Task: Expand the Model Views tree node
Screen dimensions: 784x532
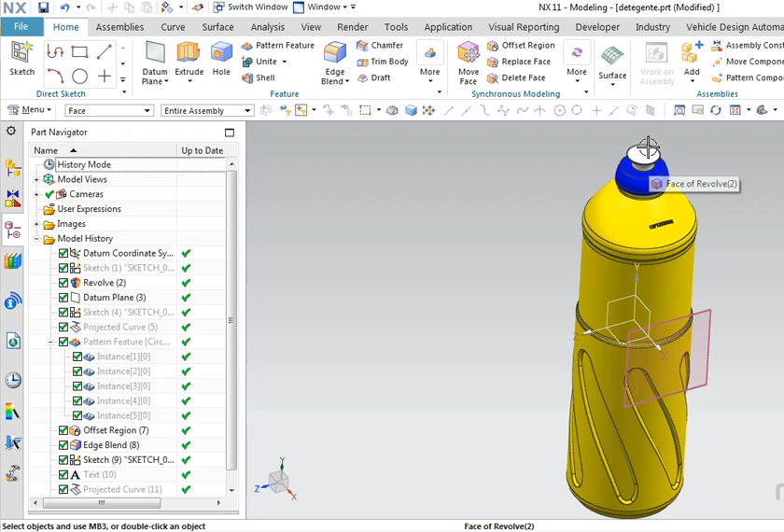Action: (x=37, y=179)
